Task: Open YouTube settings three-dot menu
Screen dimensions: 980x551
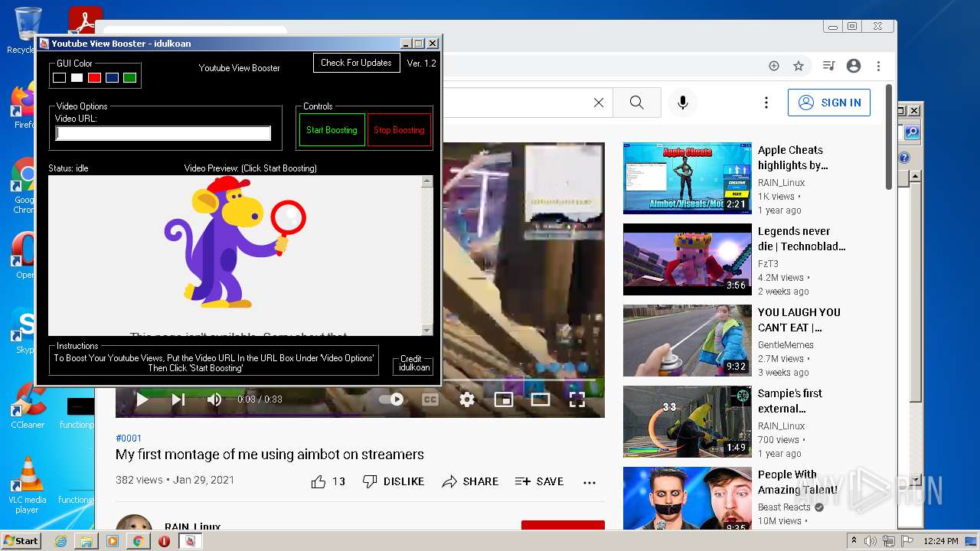Action: click(766, 103)
